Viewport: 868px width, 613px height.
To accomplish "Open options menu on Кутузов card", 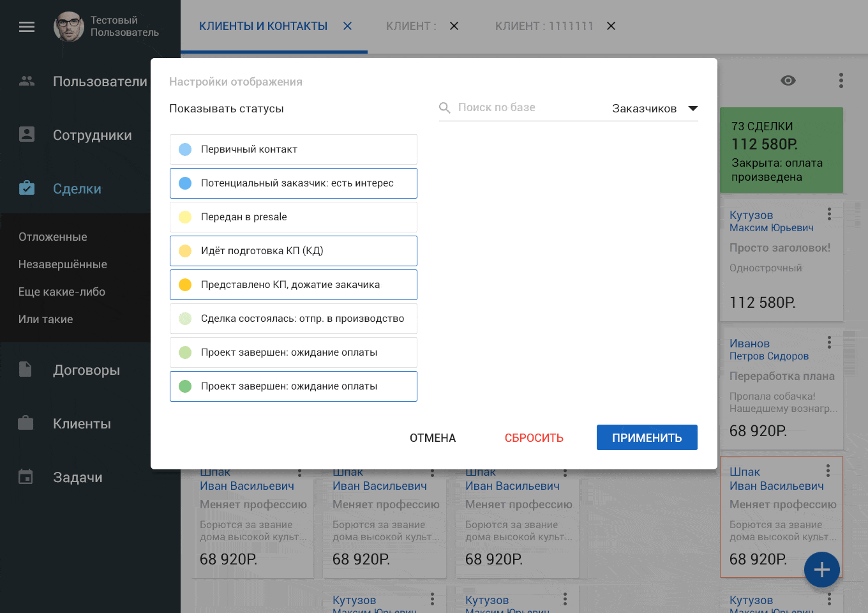I will click(829, 214).
